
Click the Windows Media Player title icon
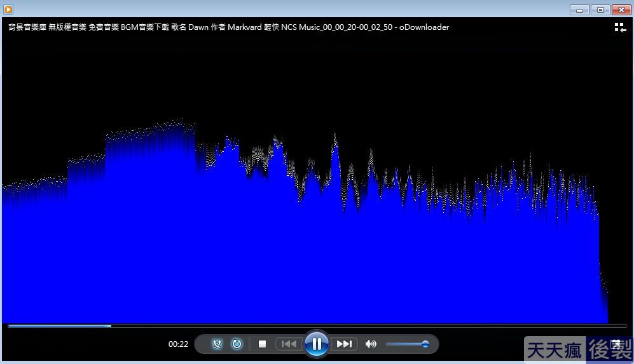pos(8,9)
